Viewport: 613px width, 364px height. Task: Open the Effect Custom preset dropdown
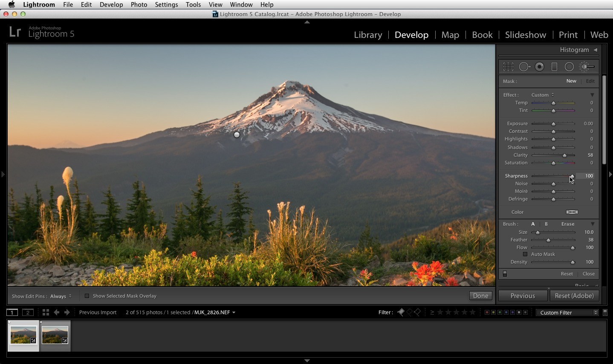pyautogui.click(x=543, y=95)
